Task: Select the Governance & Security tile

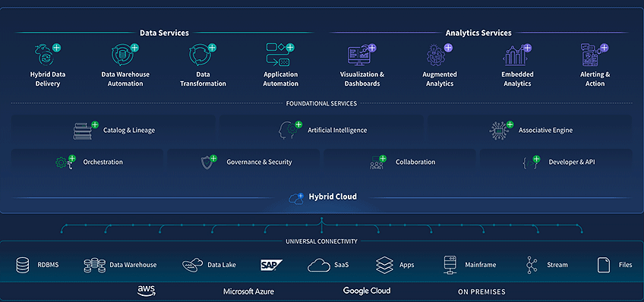Action: [244, 162]
